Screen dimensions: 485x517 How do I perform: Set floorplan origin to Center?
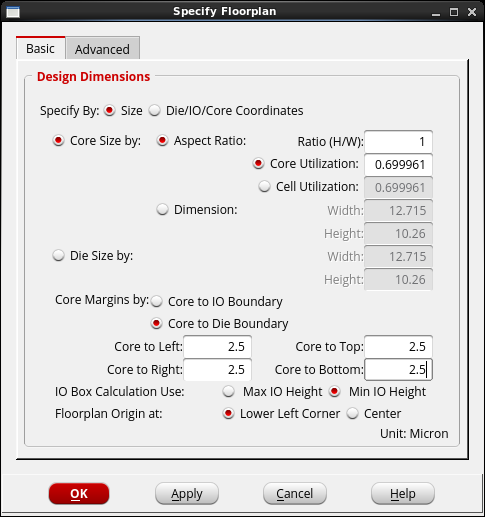[352, 414]
